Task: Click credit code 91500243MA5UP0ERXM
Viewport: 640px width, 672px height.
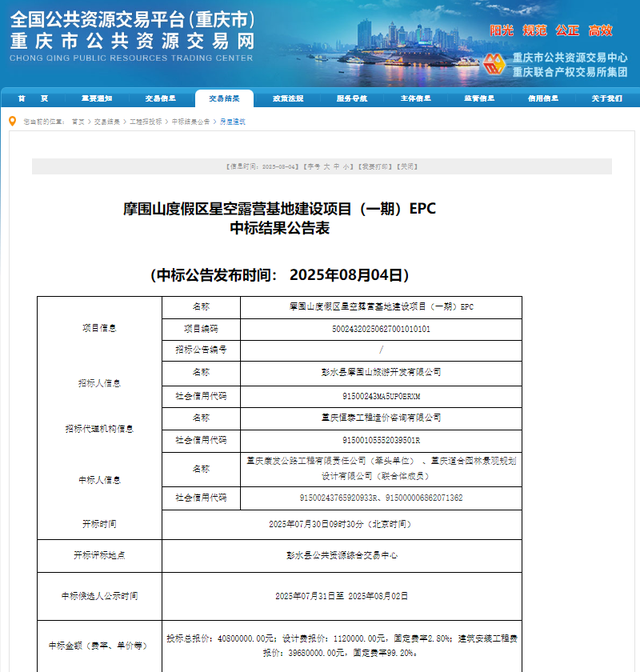Action: (x=381, y=396)
